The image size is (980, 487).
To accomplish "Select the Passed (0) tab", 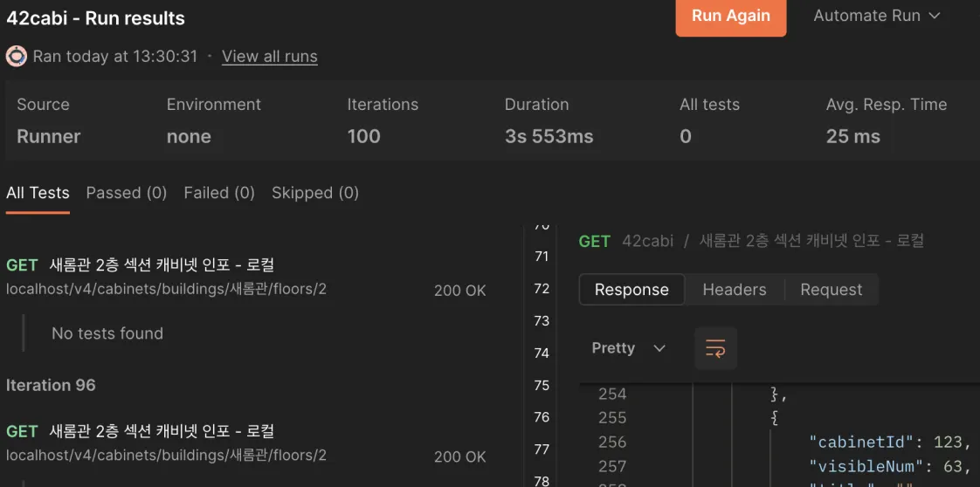I will [126, 193].
